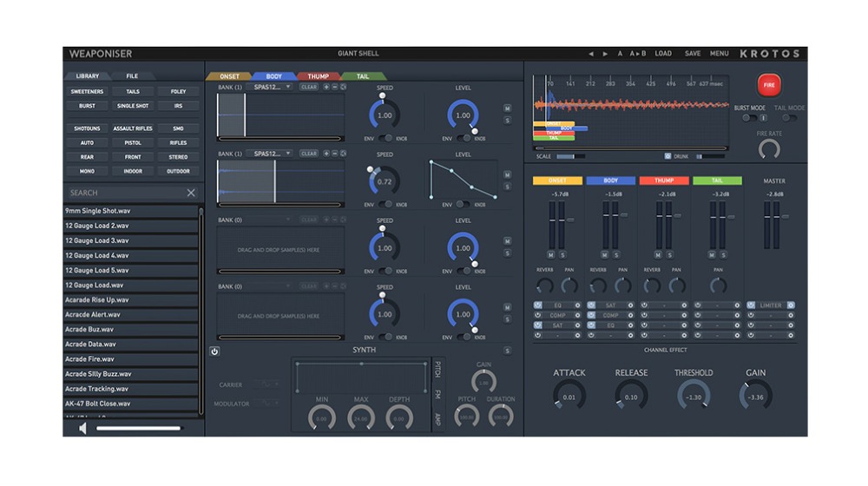
Task: Go to the next preset arrow
Action: pos(605,54)
